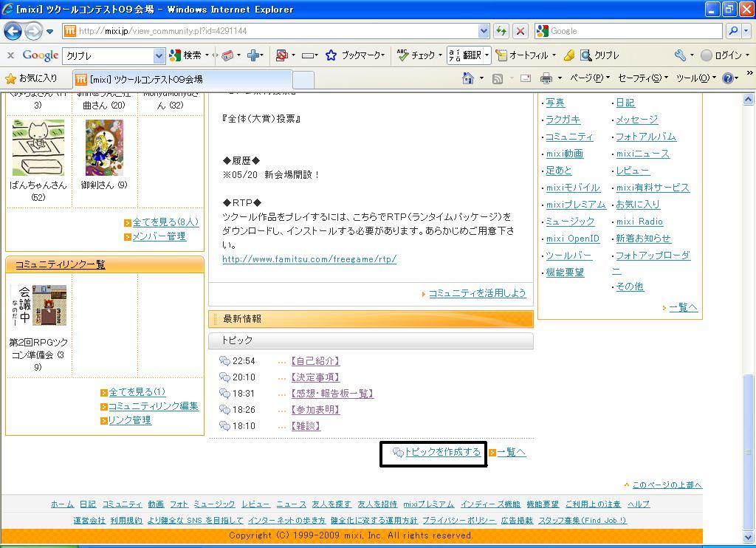Click the Stop loading X icon

[520, 31]
